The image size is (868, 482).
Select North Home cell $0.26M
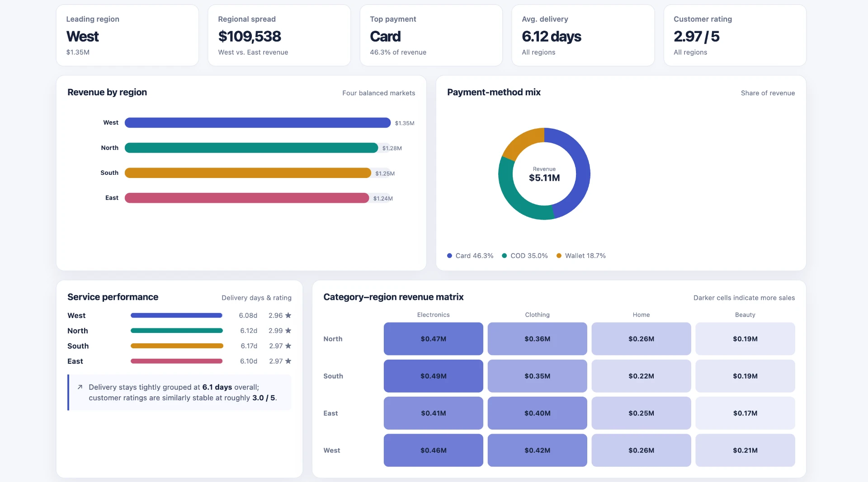[x=641, y=339]
